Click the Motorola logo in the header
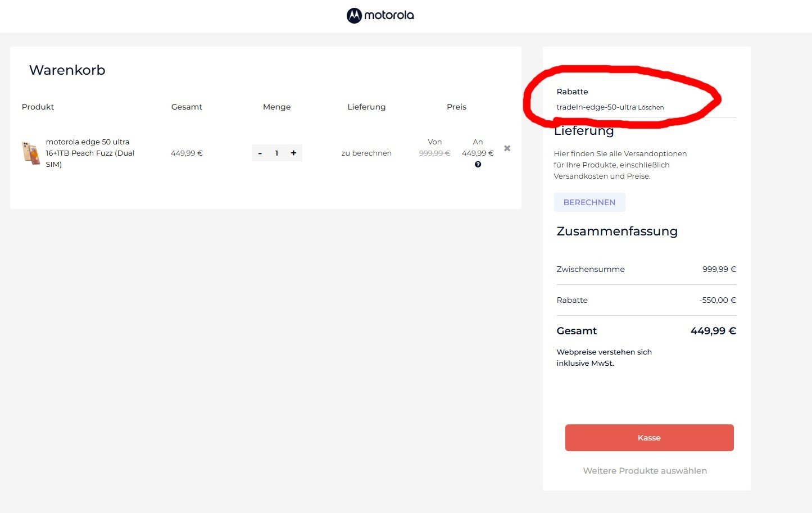 [380, 15]
